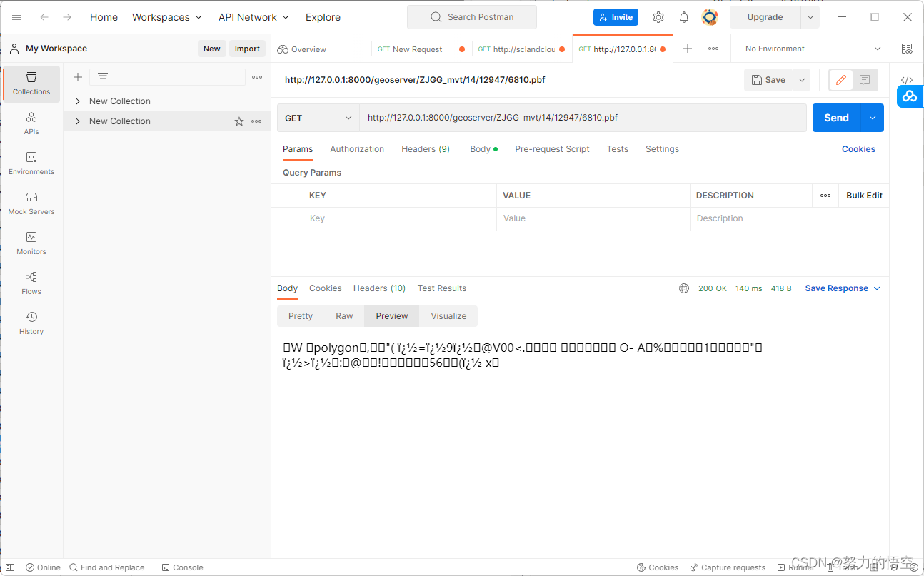Open the Send options dropdown arrow
This screenshot has height=576, width=924.
873,118
